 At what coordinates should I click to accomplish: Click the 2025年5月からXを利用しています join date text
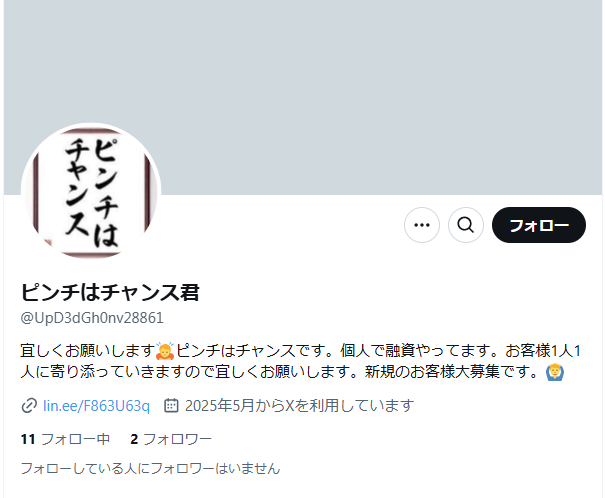coord(299,406)
